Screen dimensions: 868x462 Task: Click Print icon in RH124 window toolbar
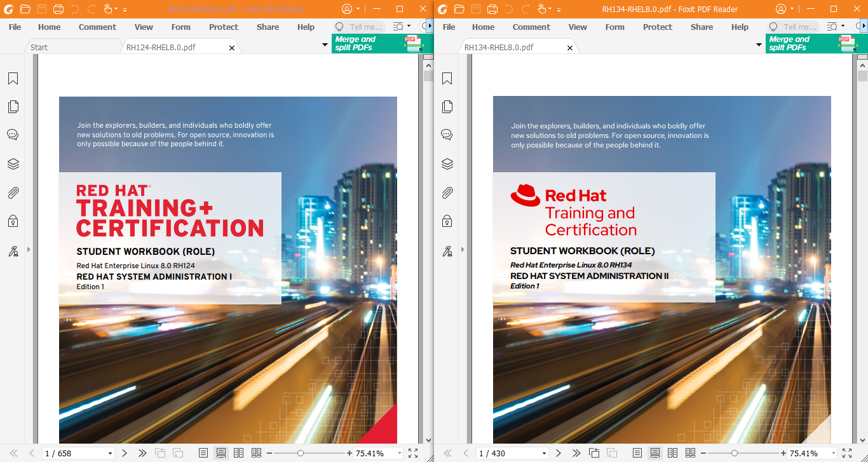(58, 9)
